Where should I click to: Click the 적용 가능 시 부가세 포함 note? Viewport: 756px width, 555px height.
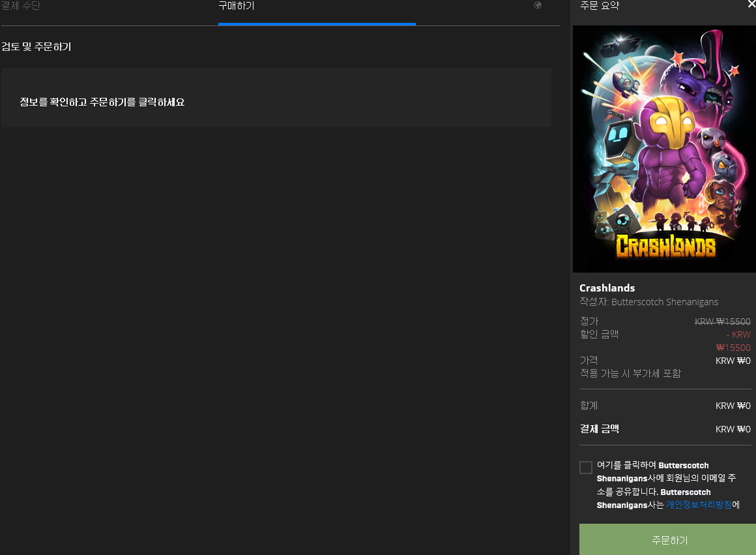(630, 374)
